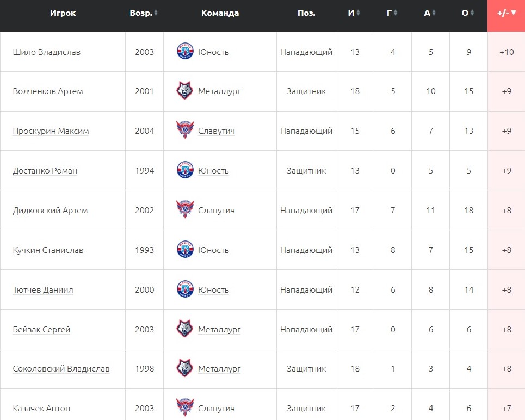Open Металлург team link in Соколовский row

(x=219, y=369)
